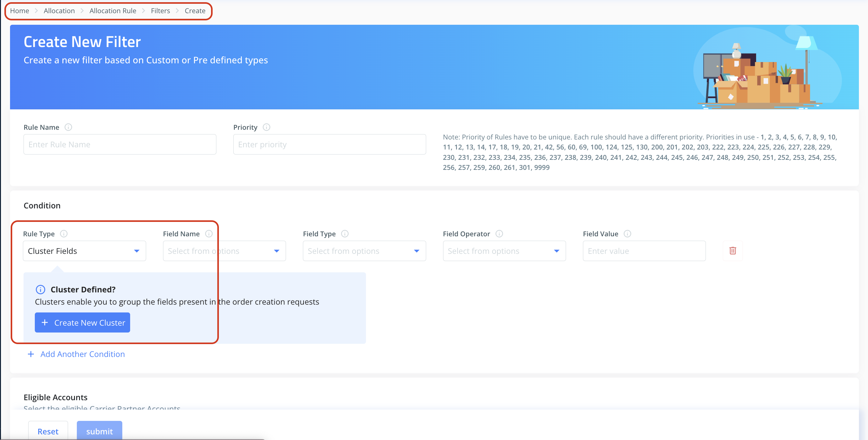Click the info icon next to Field Name
The image size is (868, 440).
click(209, 234)
